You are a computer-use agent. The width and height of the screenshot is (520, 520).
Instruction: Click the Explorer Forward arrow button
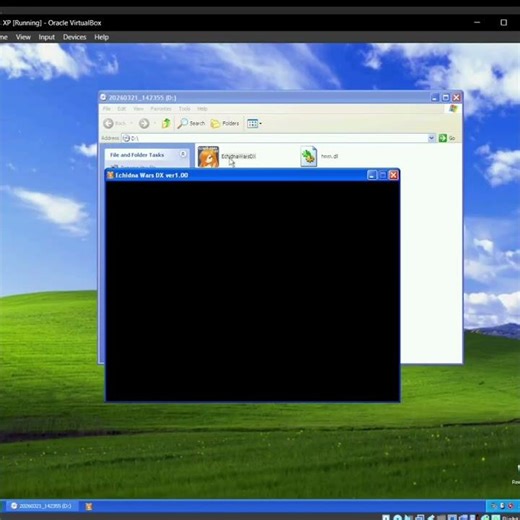144,123
